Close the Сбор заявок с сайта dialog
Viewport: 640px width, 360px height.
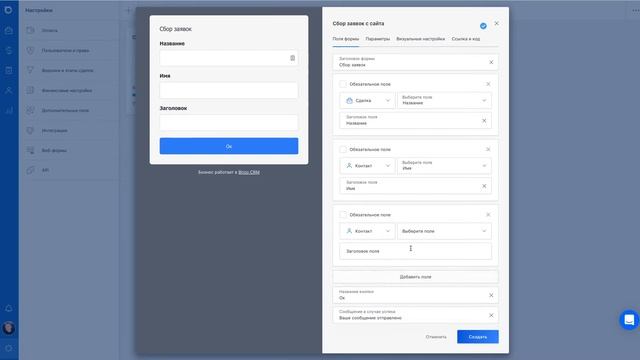(496, 23)
